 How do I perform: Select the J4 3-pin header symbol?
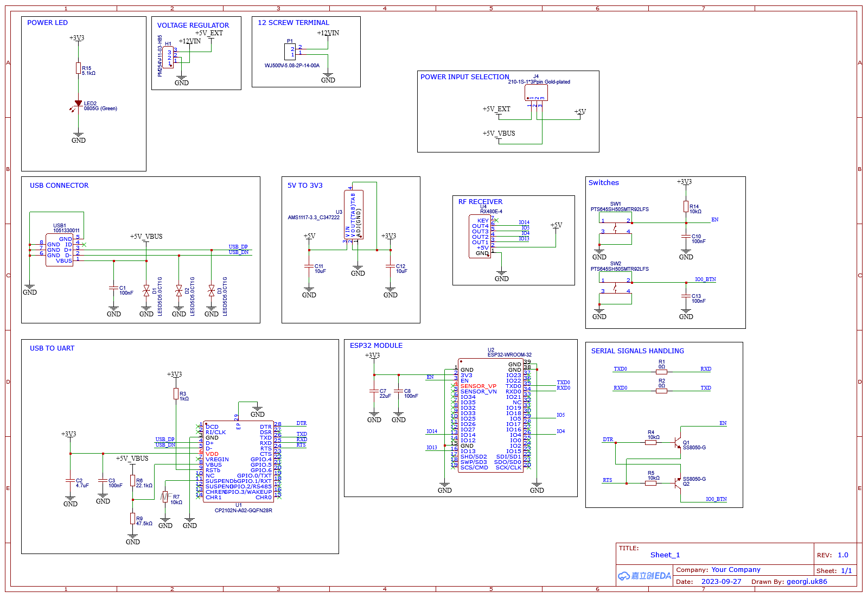pos(536,93)
